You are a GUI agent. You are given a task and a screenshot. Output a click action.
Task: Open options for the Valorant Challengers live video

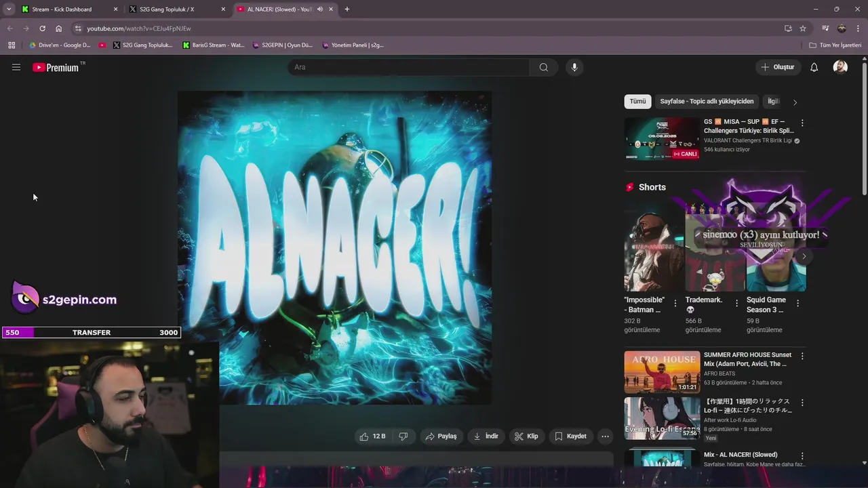point(802,123)
